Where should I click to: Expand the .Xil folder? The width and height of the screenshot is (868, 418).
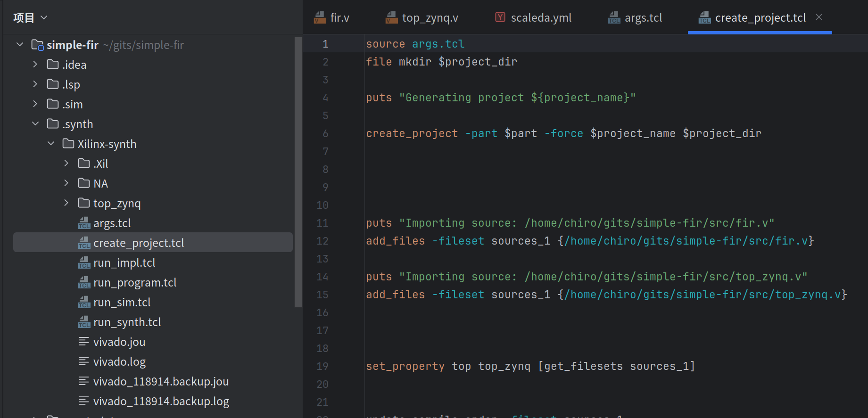[x=66, y=164]
